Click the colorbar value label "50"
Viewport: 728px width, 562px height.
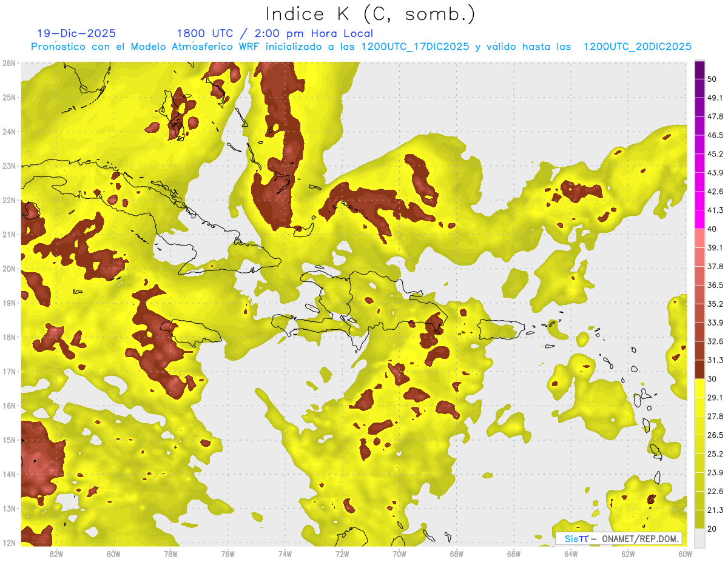[x=713, y=79]
